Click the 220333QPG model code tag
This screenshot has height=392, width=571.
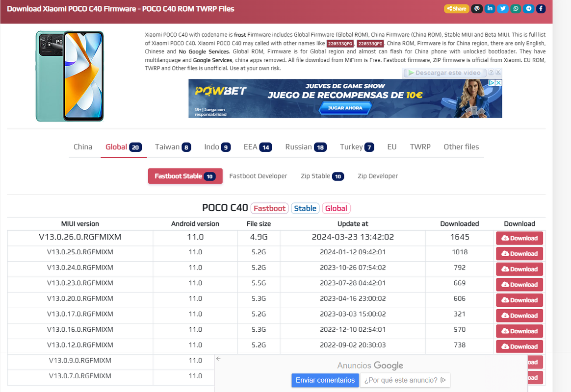pos(340,44)
